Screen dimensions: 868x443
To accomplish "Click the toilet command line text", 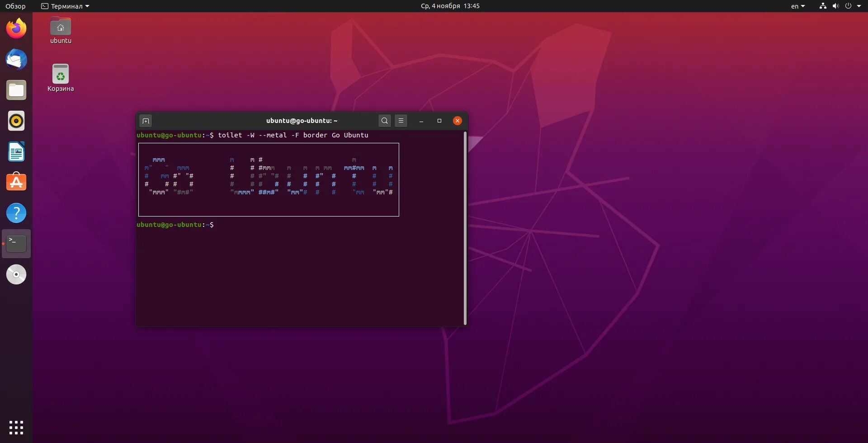I will click(x=293, y=135).
